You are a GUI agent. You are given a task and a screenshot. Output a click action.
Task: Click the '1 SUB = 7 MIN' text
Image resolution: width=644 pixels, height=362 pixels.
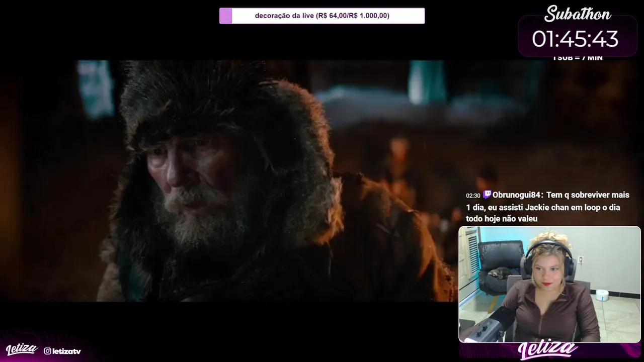[x=578, y=58]
